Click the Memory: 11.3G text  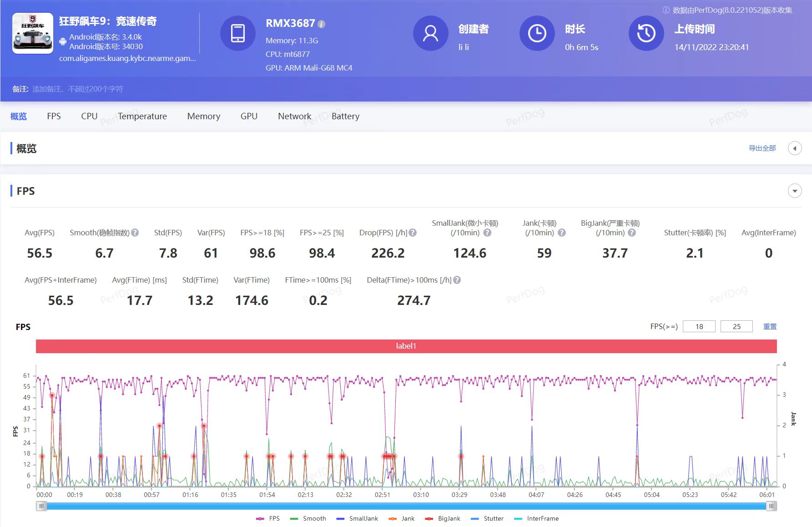click(x=292, y=41)
